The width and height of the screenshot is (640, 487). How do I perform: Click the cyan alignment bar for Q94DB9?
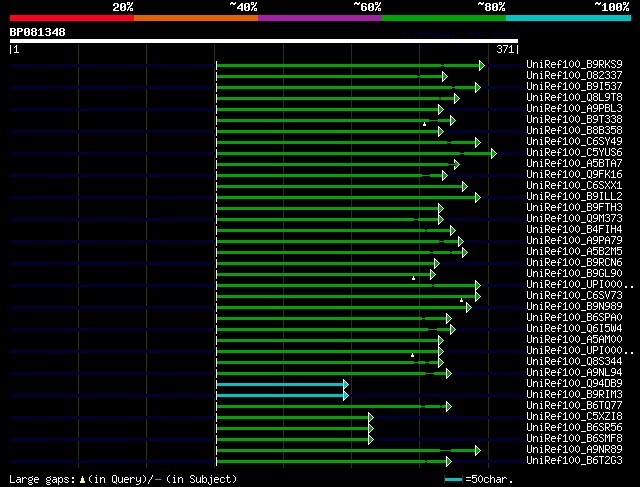pos(280,385)
